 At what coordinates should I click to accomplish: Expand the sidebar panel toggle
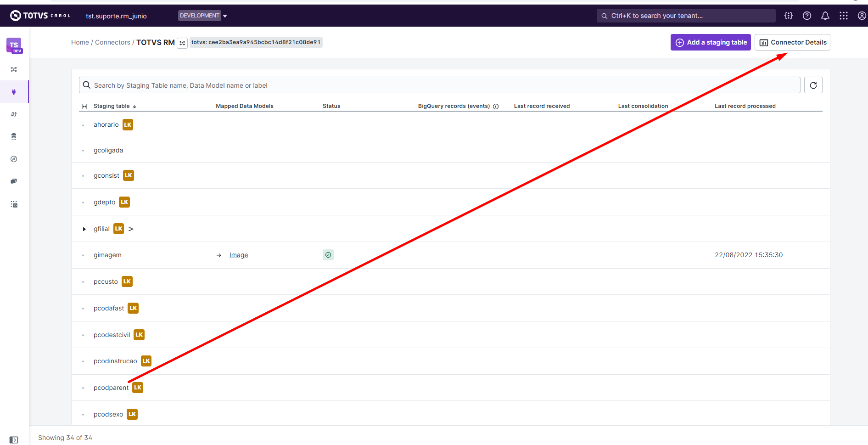(14, 439)
